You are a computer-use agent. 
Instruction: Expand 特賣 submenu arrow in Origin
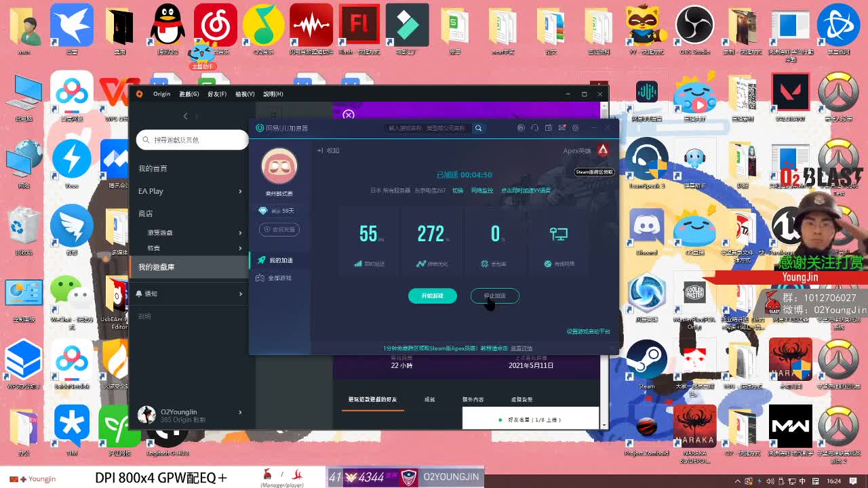point(240,248)
